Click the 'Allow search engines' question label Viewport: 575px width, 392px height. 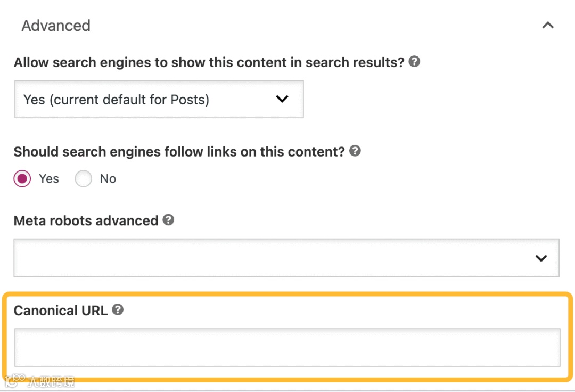pyautogui.click(x=209, y=62)
